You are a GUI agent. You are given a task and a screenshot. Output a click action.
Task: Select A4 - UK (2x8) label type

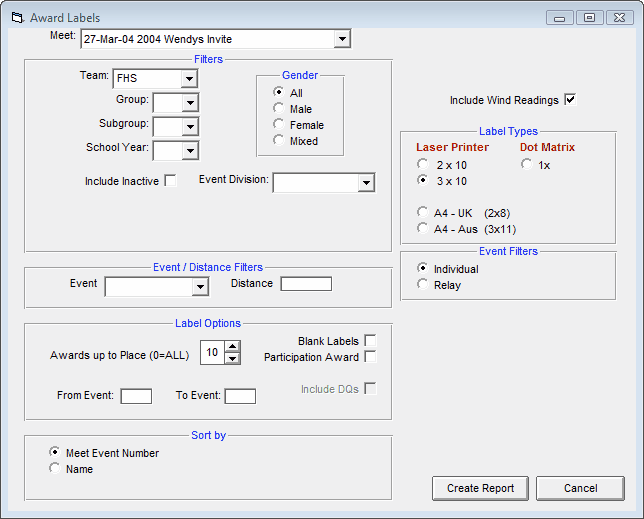point(424,213)
